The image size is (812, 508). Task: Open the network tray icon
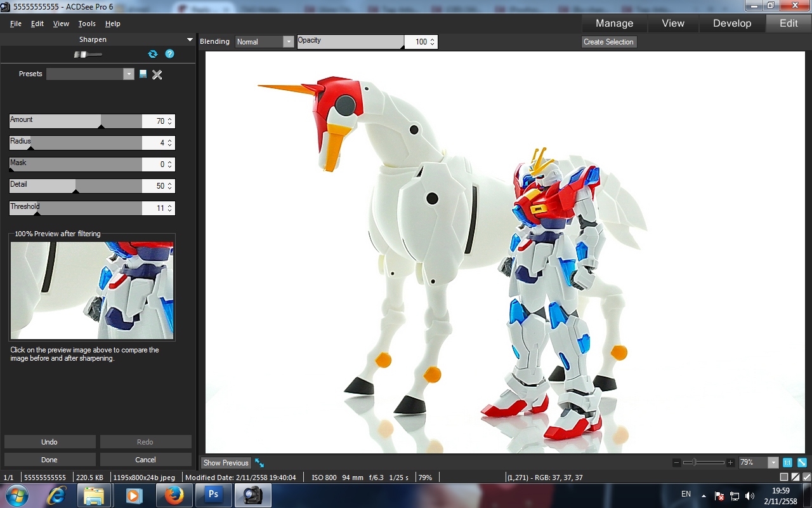pyautogui.click(x=735, y=495)
